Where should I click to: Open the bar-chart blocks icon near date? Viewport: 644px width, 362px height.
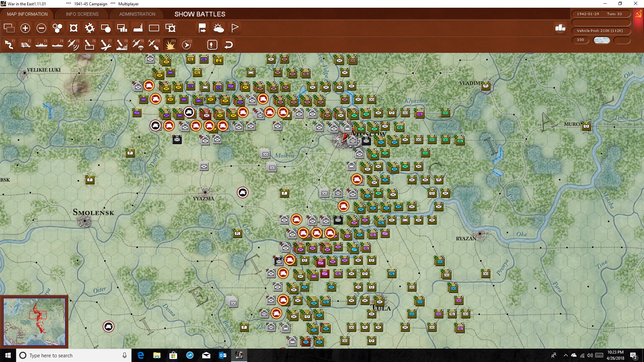pyautogui.click(x=560, y=28)
